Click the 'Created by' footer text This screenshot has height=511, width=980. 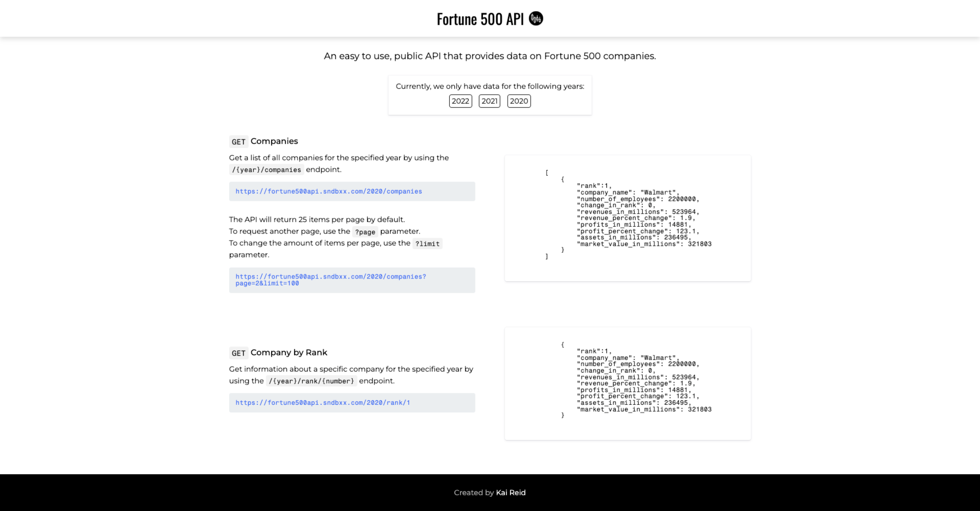[x=474, y=493]
